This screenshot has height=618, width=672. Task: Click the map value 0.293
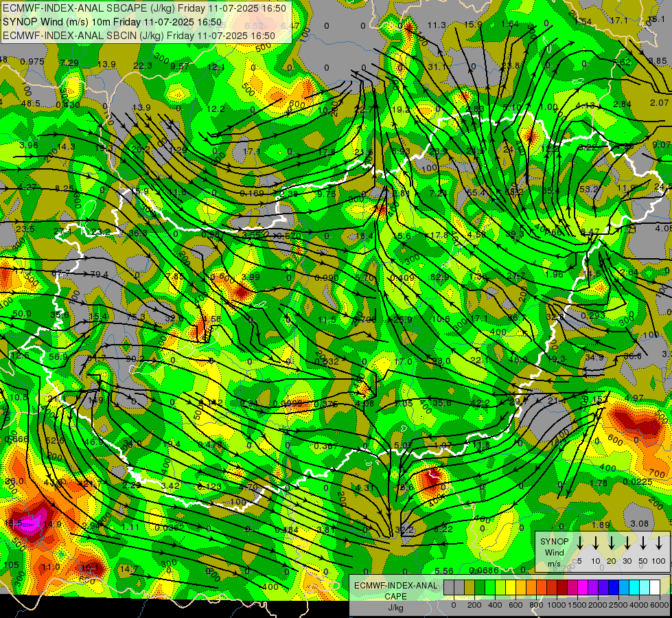click(x=593, y=316)
